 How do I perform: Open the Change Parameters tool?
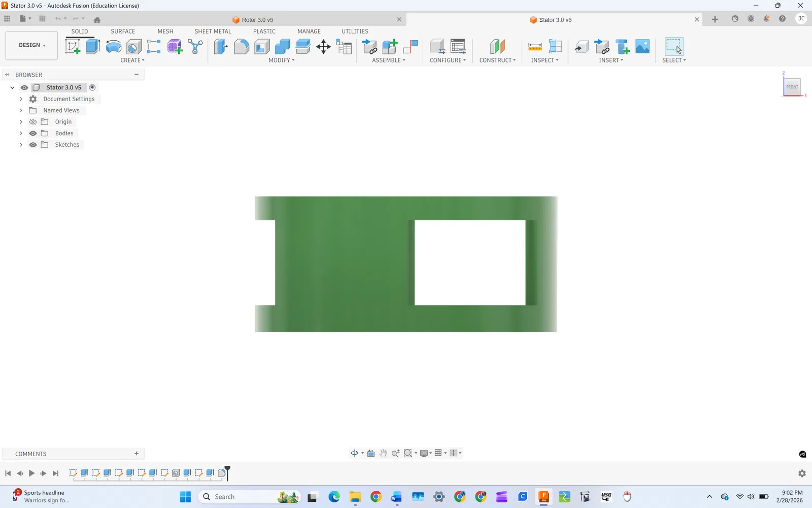[344, 47]
